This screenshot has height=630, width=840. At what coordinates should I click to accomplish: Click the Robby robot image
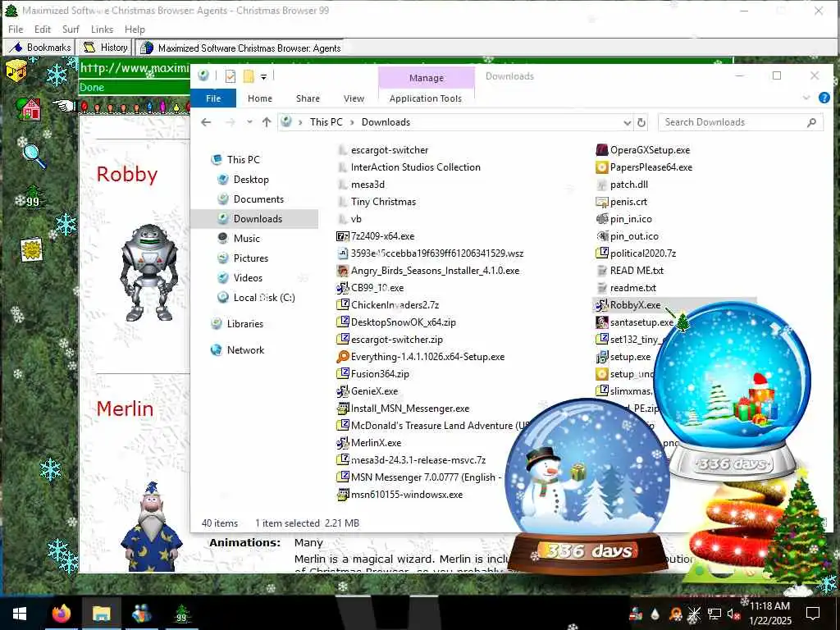[x=149, y=272]
